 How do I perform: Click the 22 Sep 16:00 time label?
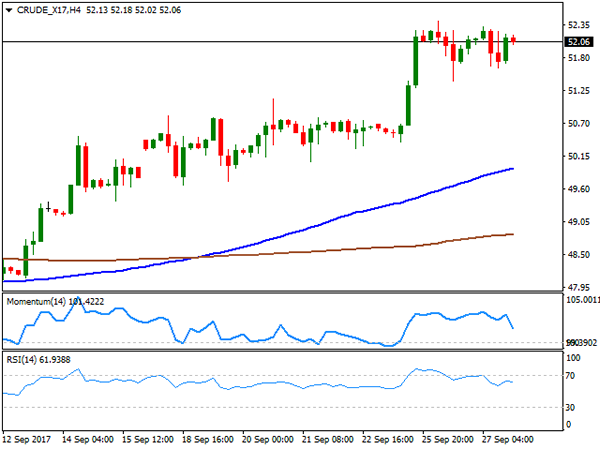(388, 440)
